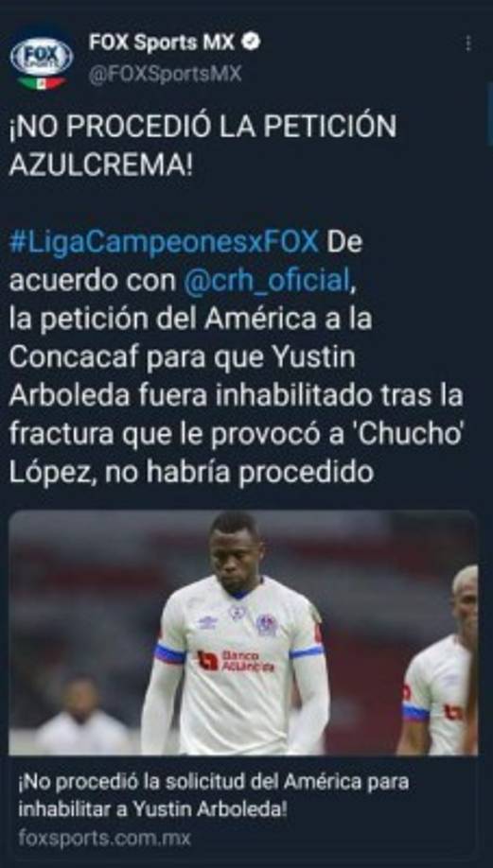
Task: Click the word AZULCREMA! in the headline
Action: [100, 165]
